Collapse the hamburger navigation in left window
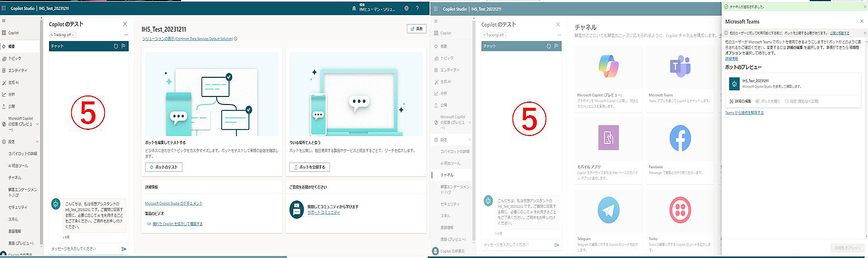 3,20
